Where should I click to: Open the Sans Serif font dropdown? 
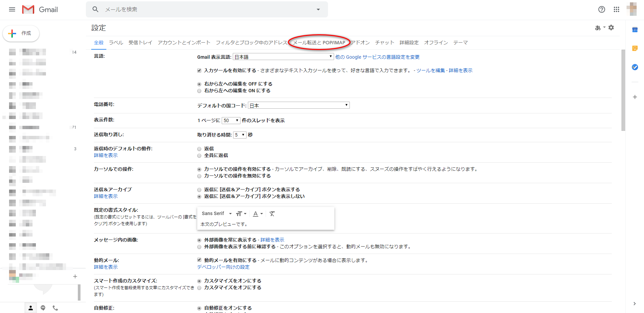click(x=217, y=214)
